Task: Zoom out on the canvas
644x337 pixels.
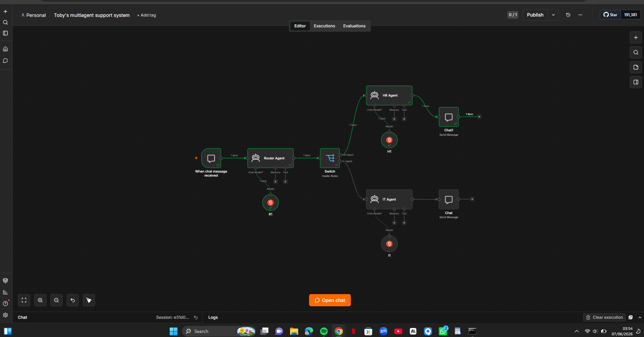Action: coord(56,300)
